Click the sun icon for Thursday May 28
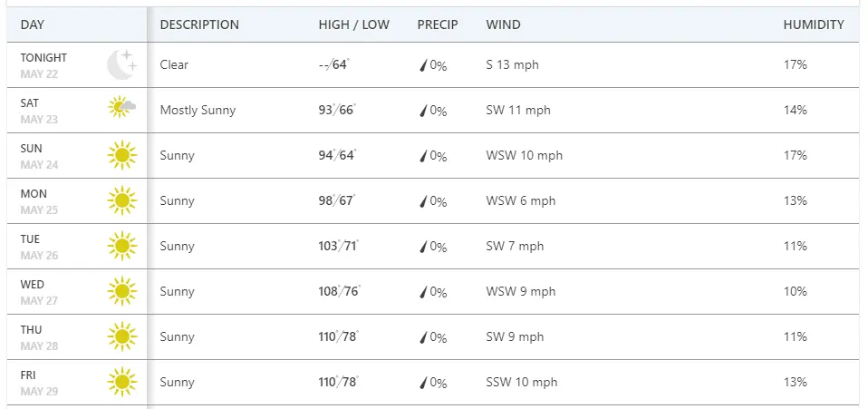This screenshot has height=409, width=868. (121, 336)
